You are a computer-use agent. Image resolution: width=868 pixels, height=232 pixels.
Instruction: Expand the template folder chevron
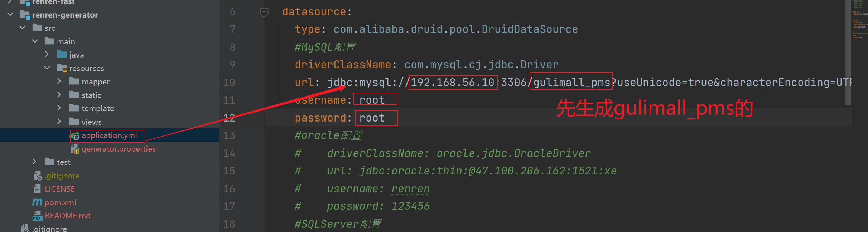coord(59,108)
